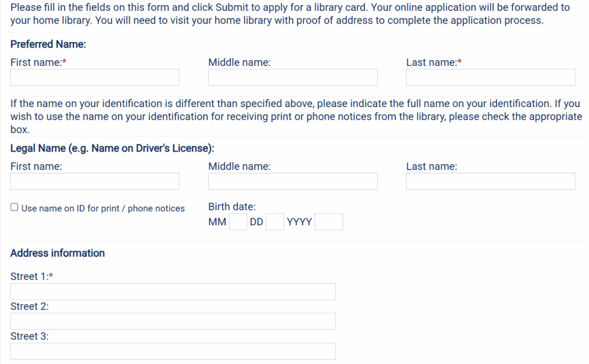This screenshot has height=364, width=589.
Task: Click the 'Use name on ID for print / phone notices' label text
Action: [103, 208]
